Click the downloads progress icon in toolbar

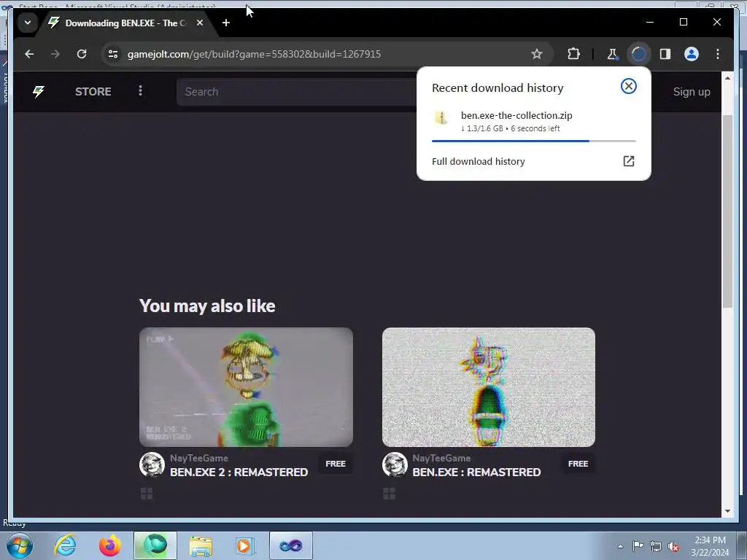(638, 54)
